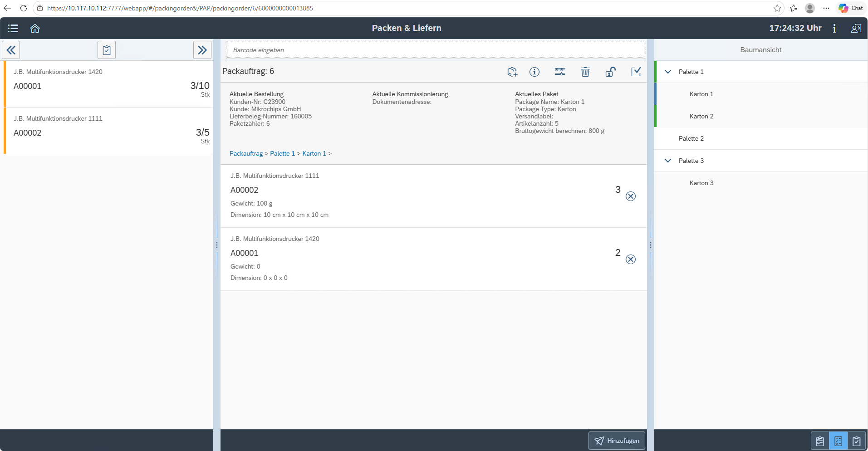Open packing order info icon
Image resolution: width=868 pixels, height=451 pixels.
[x=535, y=72]
